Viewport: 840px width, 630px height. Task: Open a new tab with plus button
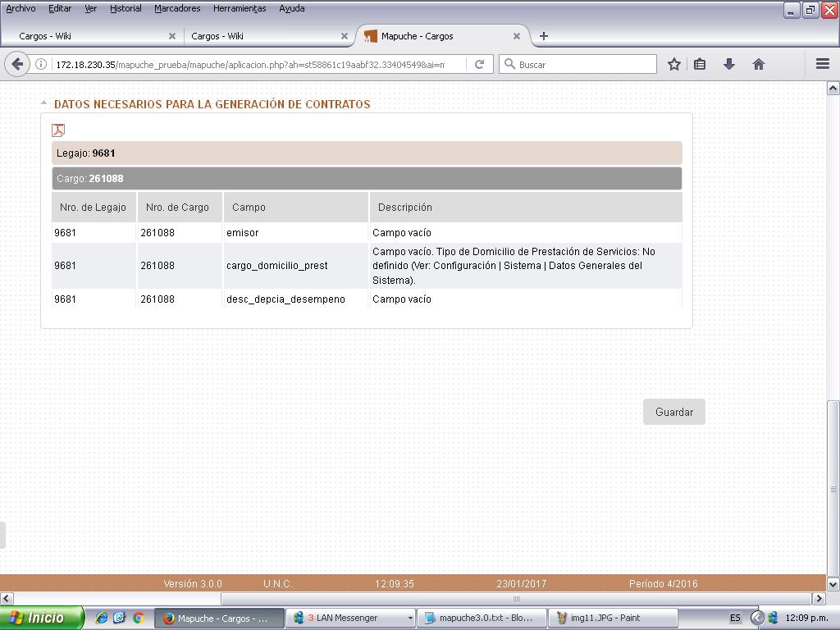[x=543, y=36]
